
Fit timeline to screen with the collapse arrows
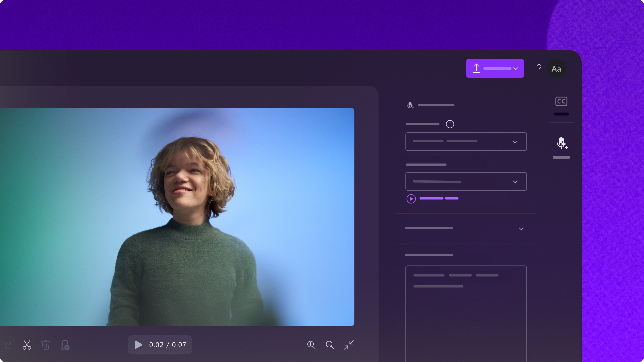point(348,345)
